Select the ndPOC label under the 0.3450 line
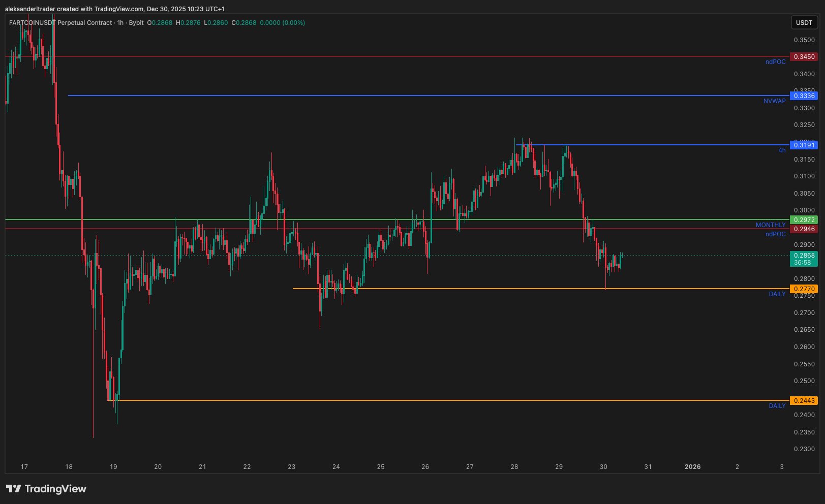The height and width of the screenshot is (504, 825). click(x=775, y=62)
